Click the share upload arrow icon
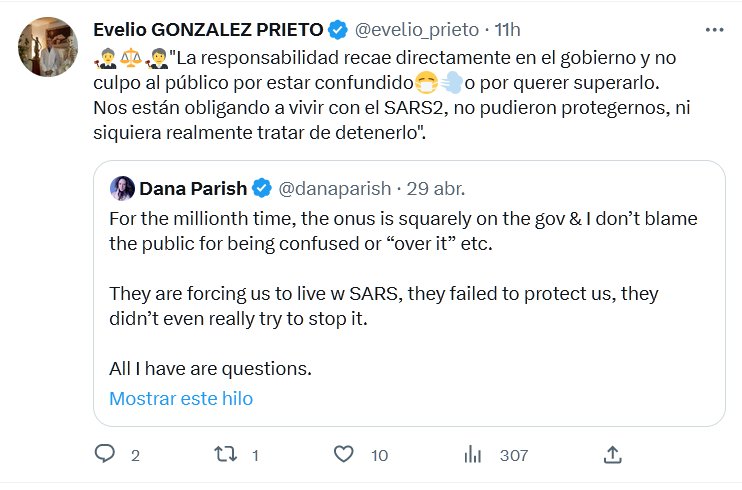 point(613,454)
